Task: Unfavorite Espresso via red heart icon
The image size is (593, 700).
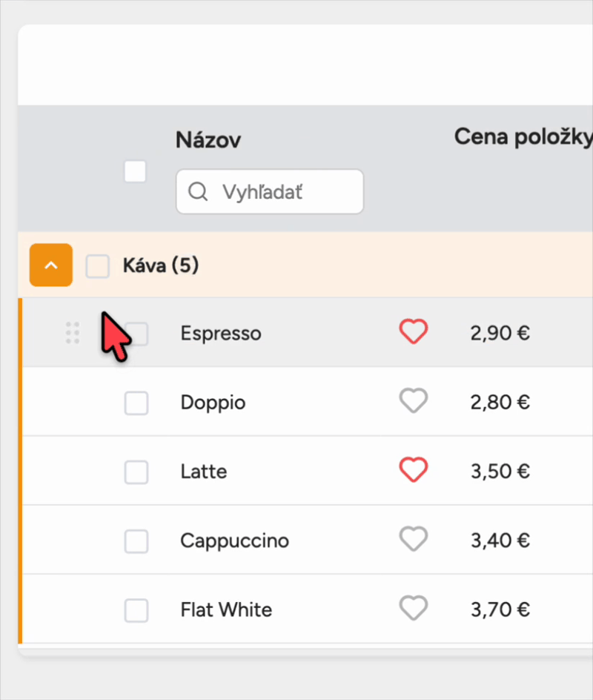Action: point(413,331)
